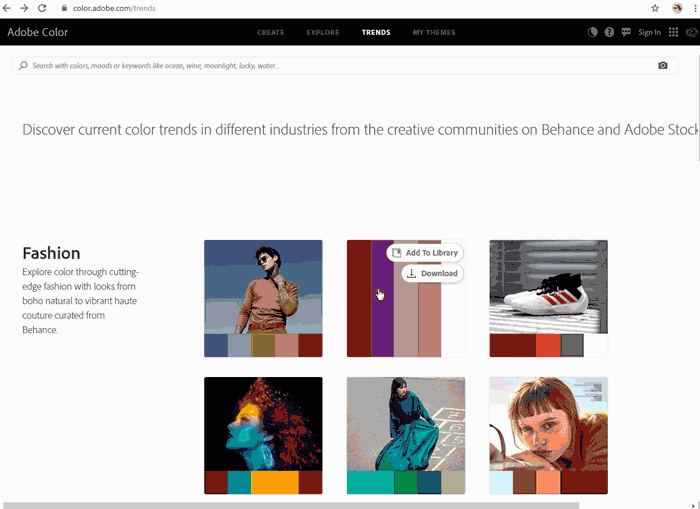700x509 pixels.
Task: Go to My Themes tab
Action: pos(434,32)
